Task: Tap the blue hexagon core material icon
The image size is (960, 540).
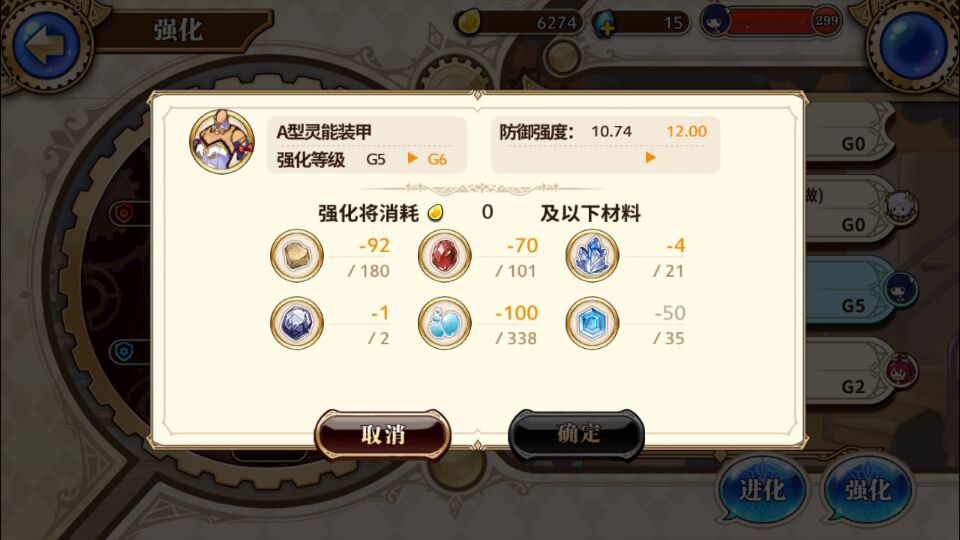Action: [592, 323]
